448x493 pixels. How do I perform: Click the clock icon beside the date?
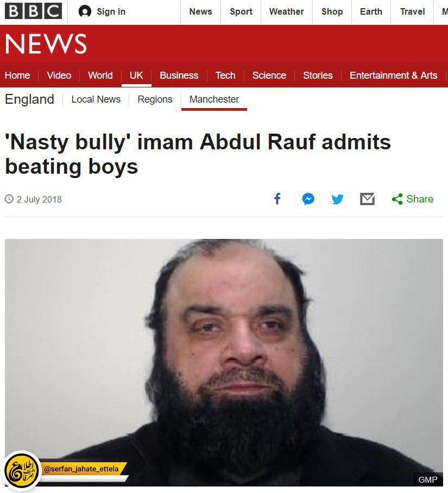pos(9,199)
